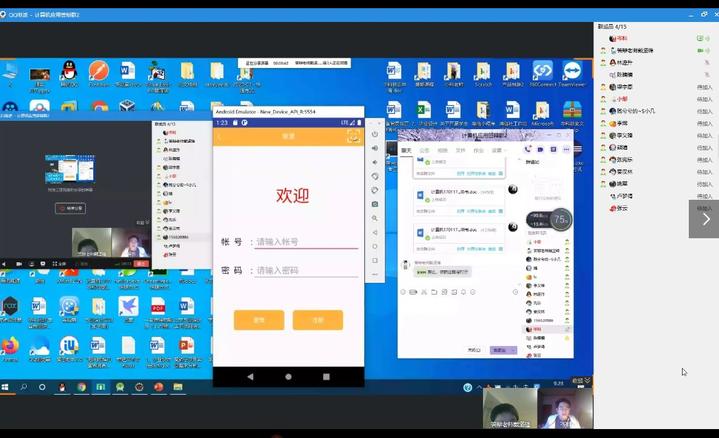This screenshot has height=438, width=719.
Task: Click the emulator volume up icon
Action: click(375, 148)
